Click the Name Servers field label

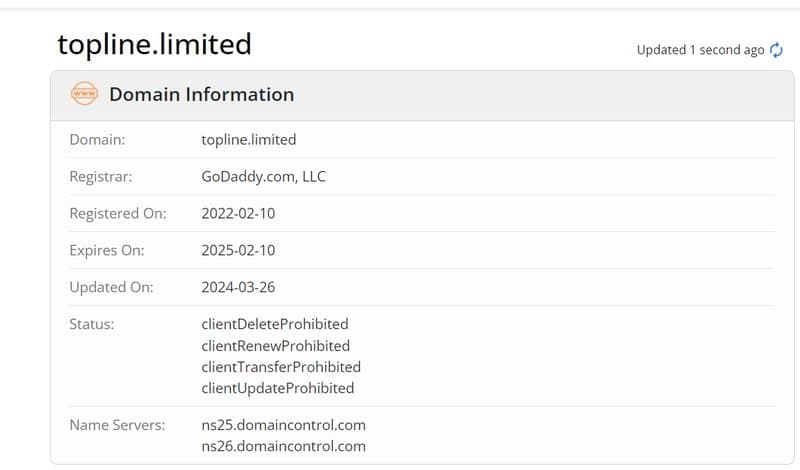[x=117, y=425]
